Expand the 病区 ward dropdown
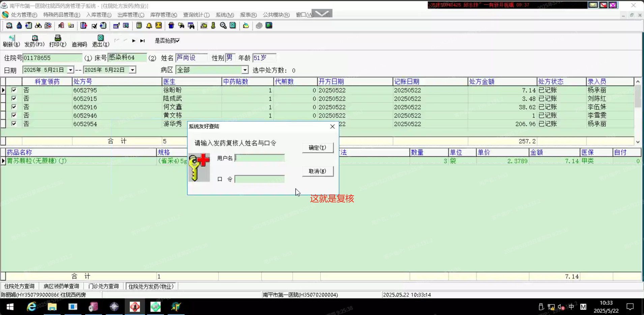 point(245,70)
